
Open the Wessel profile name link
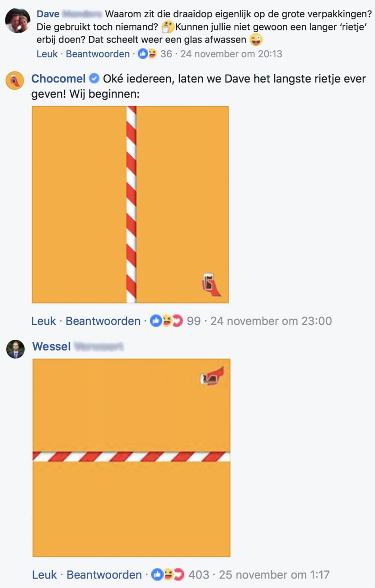(52, 346)
